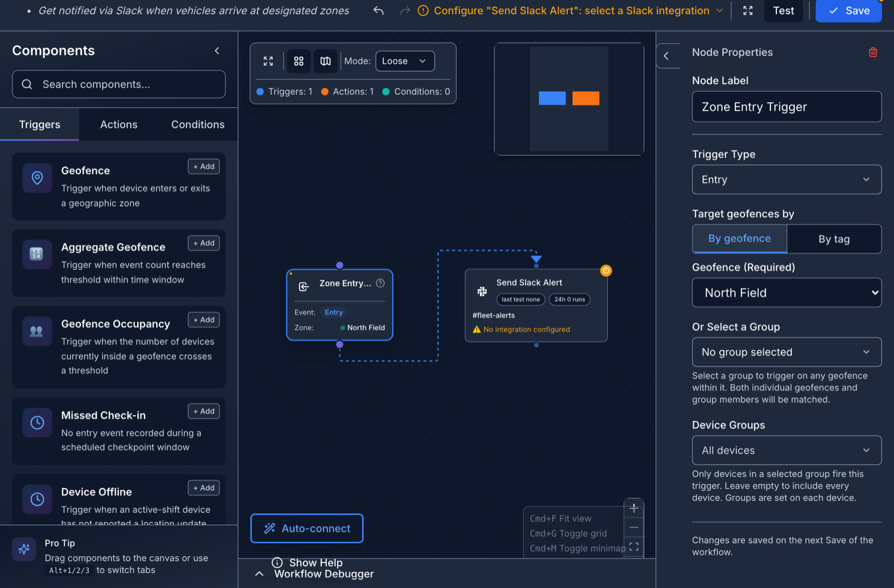894x588 pixels.
Task: Click the orange block in the minimap
Action: 586,98
